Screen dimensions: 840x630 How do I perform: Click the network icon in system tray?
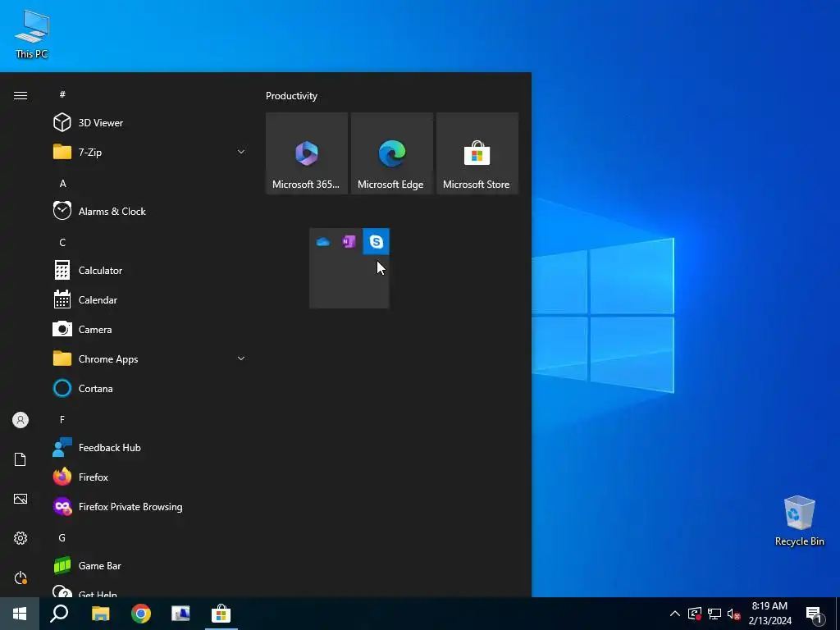(714, 614)
